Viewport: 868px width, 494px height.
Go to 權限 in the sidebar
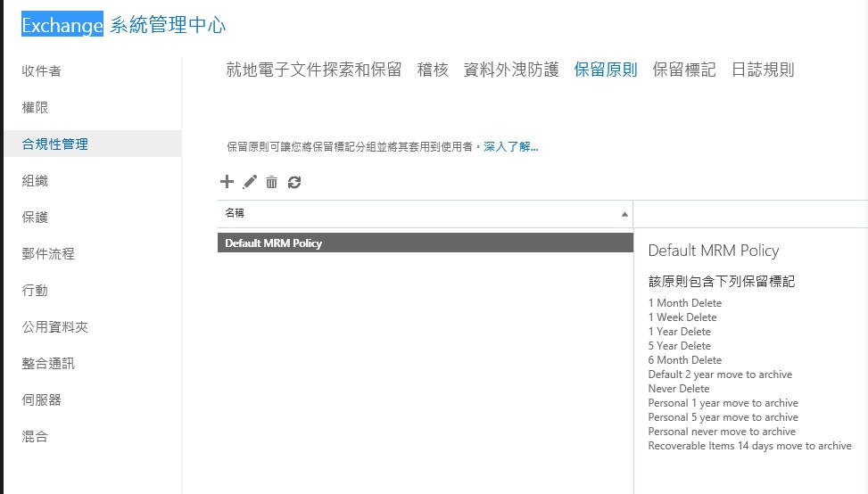click(35, 107)
